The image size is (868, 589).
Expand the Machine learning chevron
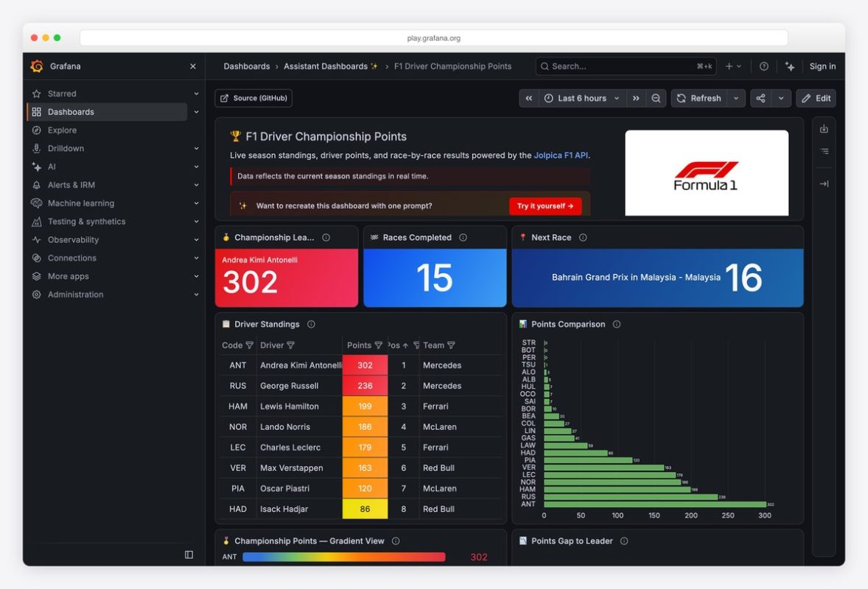[197, 203]
